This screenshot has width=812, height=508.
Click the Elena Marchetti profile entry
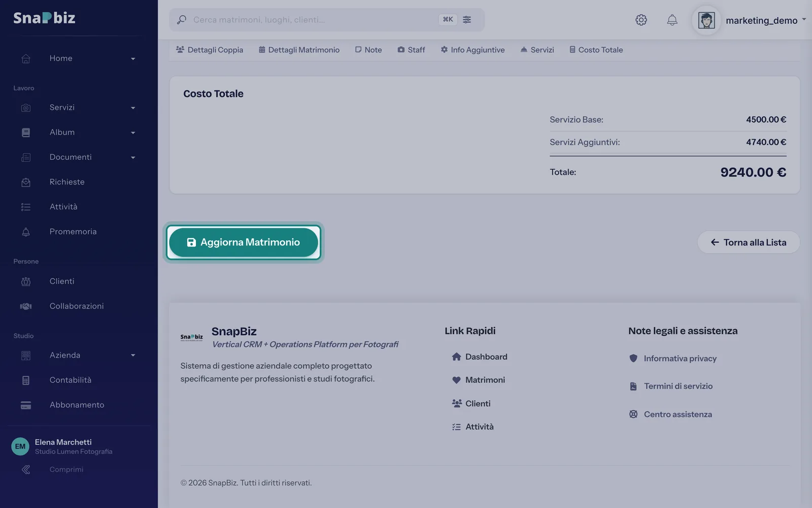pyautogui.click(x=62, y=446)
